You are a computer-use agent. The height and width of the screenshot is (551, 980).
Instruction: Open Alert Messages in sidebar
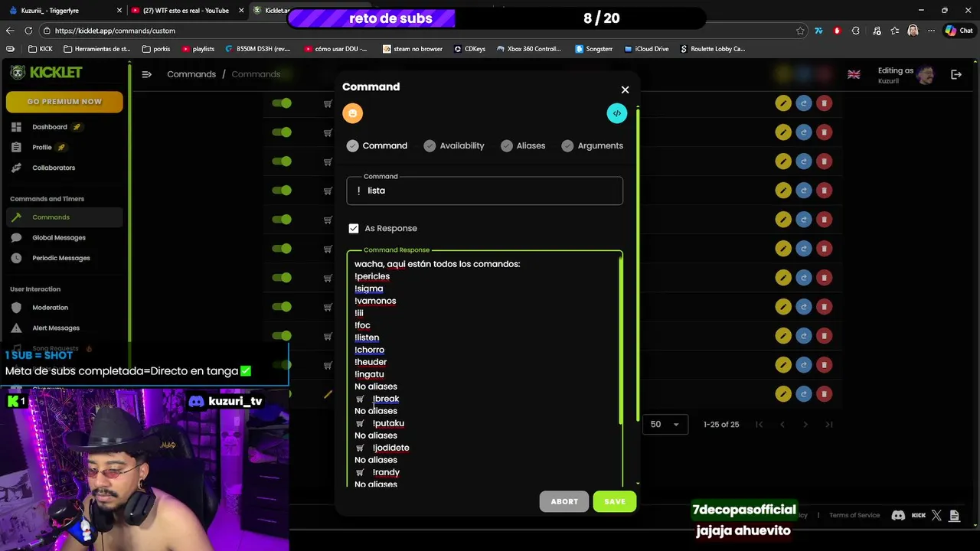(56, 328)
